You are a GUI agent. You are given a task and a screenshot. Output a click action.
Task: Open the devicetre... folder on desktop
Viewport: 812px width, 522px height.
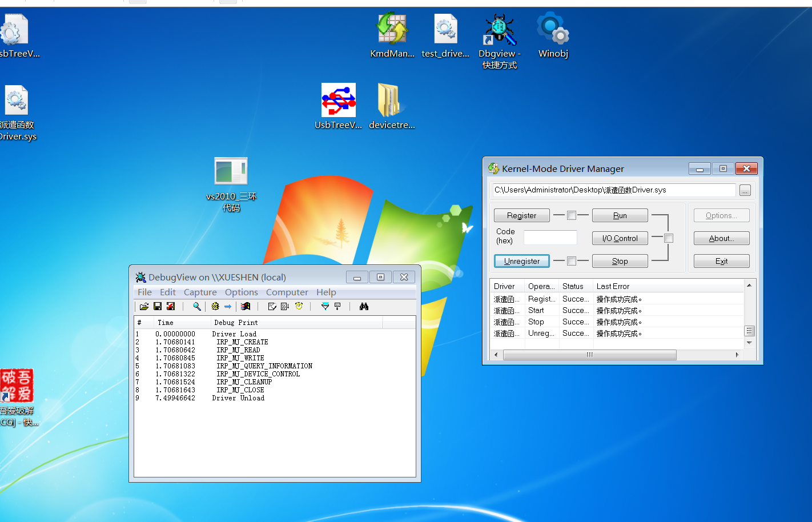click(x=392, y=107)
